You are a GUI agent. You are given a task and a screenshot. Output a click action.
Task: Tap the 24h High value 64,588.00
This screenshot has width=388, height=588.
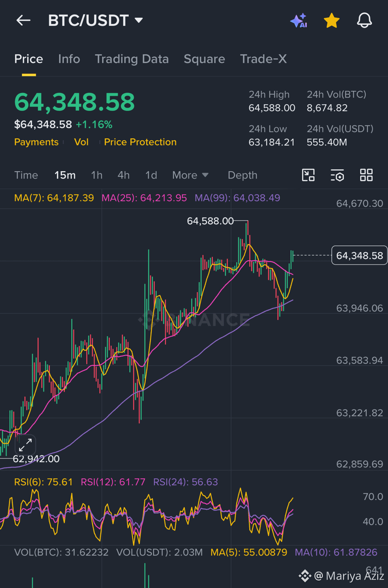(272, 108)
